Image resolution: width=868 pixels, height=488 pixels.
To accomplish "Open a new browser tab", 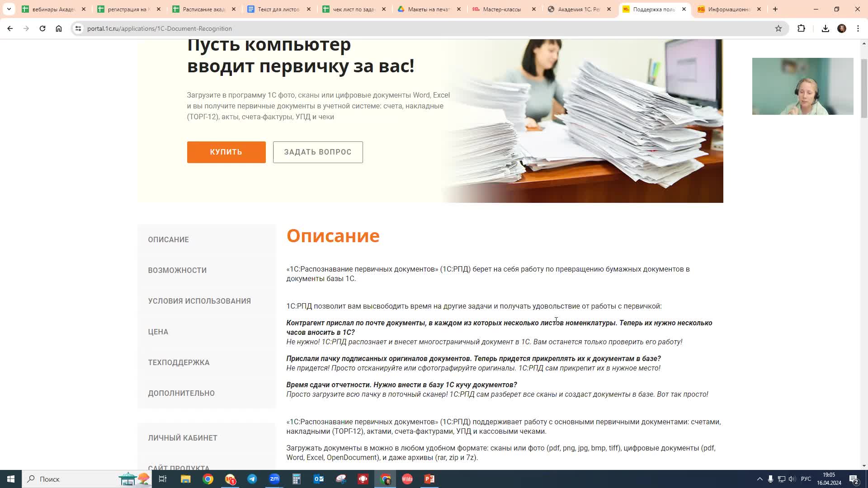I will pos(775,9).
